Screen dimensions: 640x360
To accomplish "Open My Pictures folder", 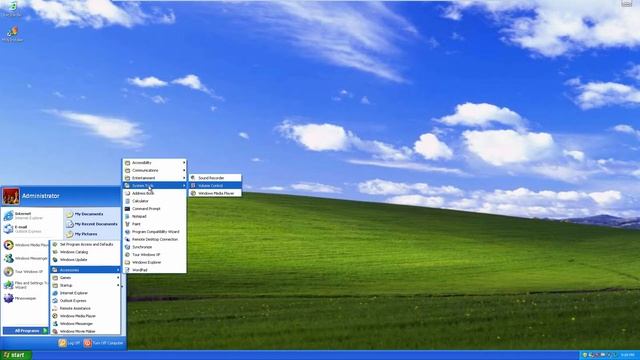I will (92, 234).
